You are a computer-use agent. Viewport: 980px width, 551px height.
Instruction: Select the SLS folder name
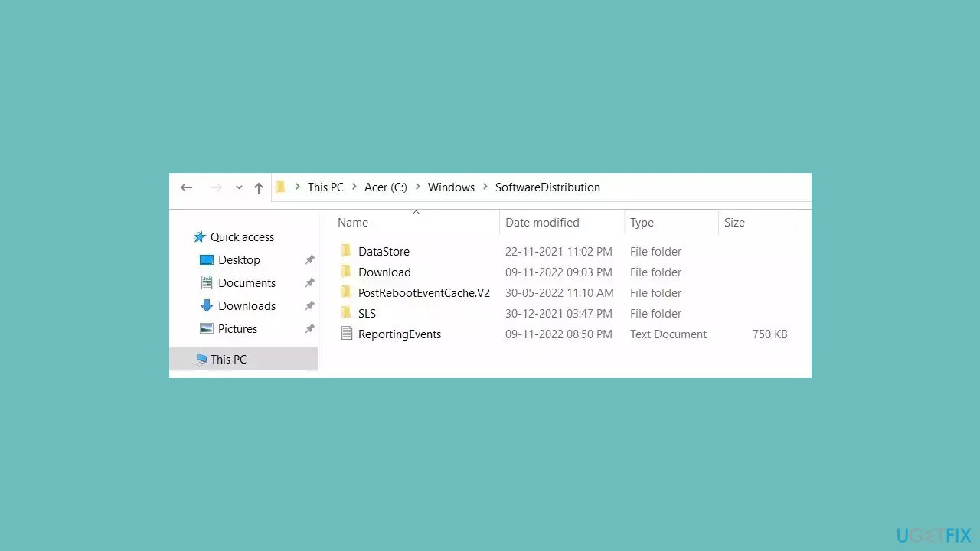(x=367, y=314)
